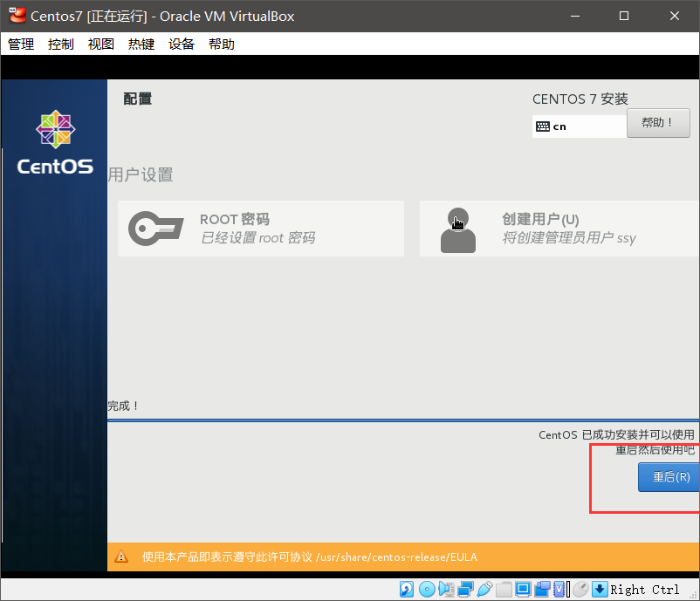Open the 热键 menu

[141, 44]
